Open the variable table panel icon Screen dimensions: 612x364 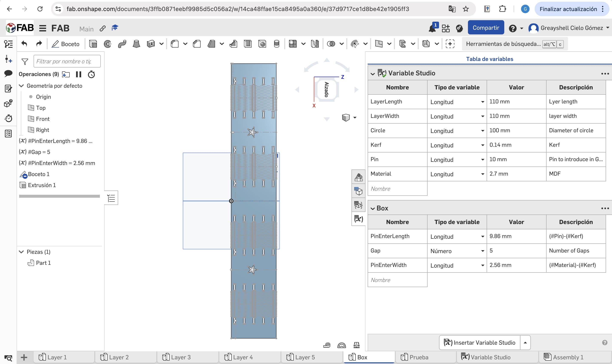point(358,219)
